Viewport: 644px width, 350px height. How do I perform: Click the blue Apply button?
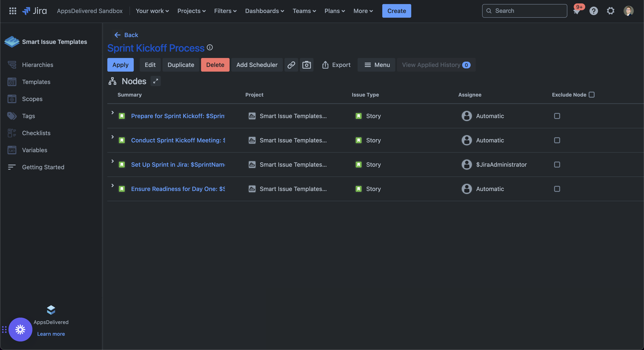point(120,65)
